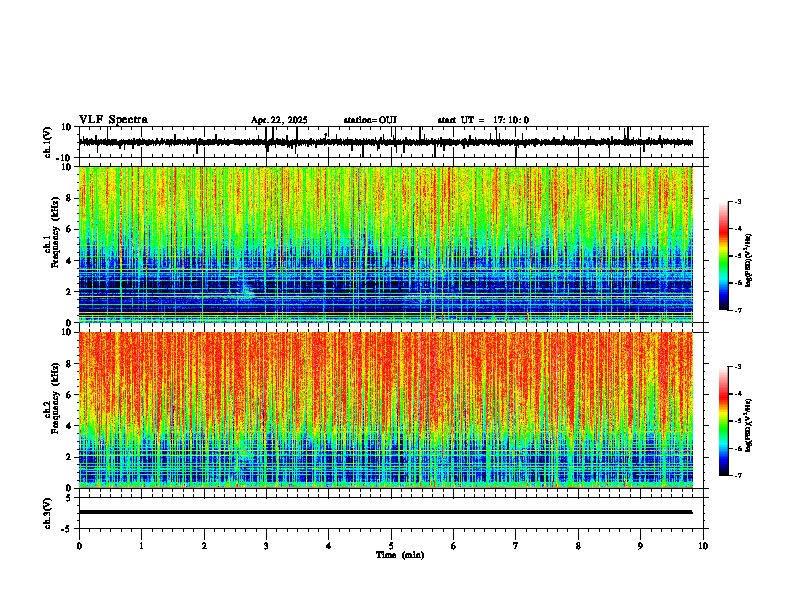Click the ch.2 colorbar log(PSD) units label
792x612 pixels.
(x=748, y=425)
